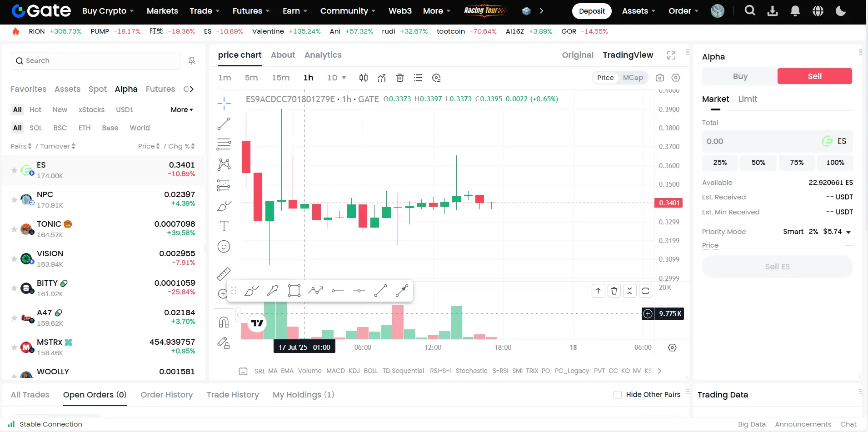Select the horizontal lines Fib tool
This screenshot has height=432, width=868.
[224, 144]
